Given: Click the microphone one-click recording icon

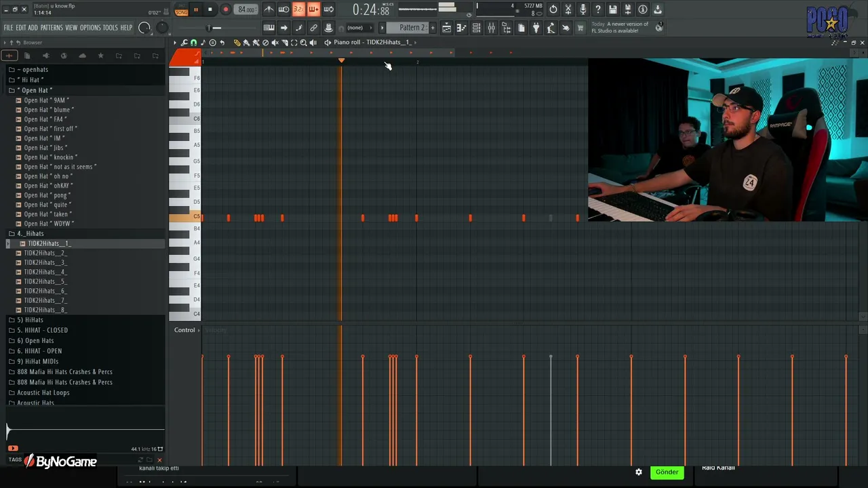Looking at the screenshot, I should [x=583, y=9].
